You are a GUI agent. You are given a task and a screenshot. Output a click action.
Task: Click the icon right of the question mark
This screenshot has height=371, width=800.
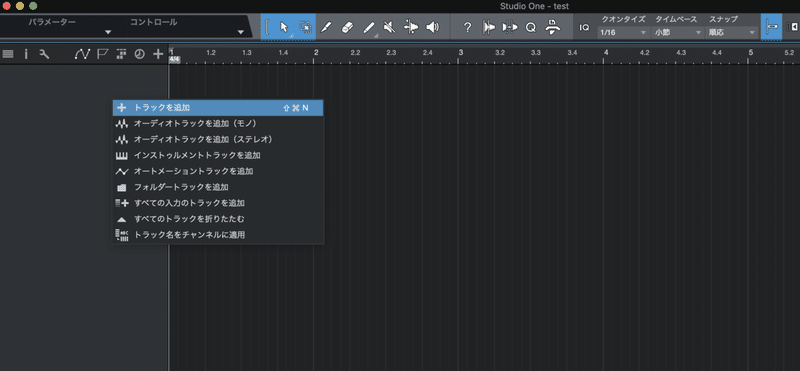pos(489,28)
